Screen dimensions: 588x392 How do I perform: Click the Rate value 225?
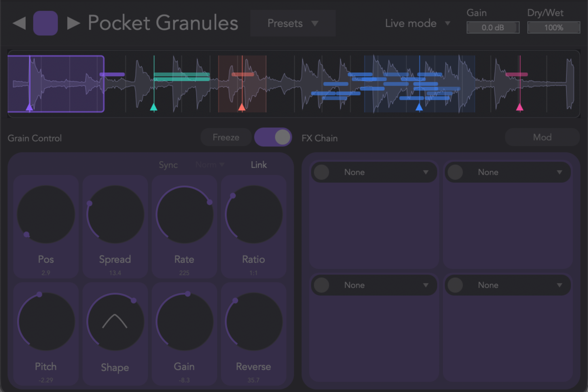[184, 273]
